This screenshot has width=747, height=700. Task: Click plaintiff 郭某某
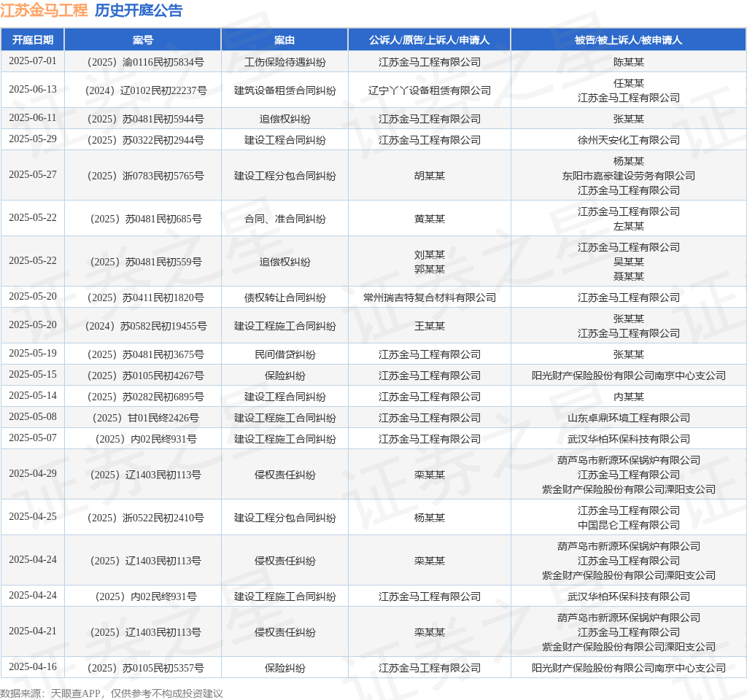[x=429, y=269]
